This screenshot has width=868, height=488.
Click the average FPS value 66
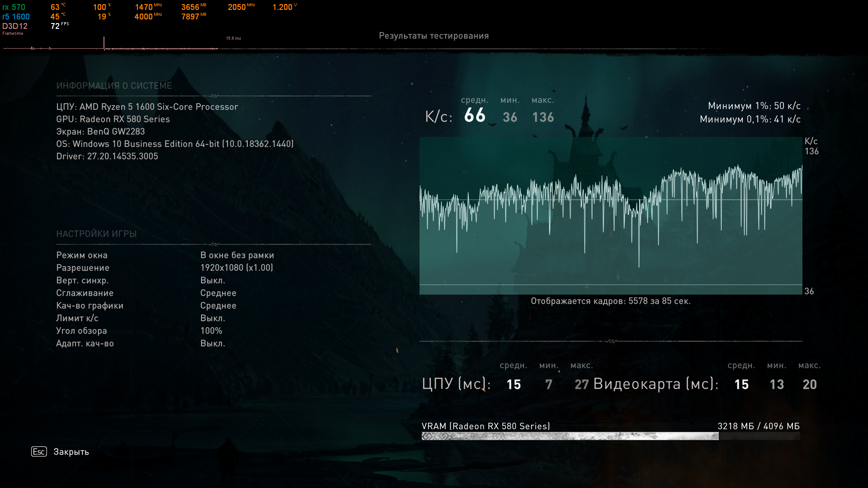[x=475, y=115]
